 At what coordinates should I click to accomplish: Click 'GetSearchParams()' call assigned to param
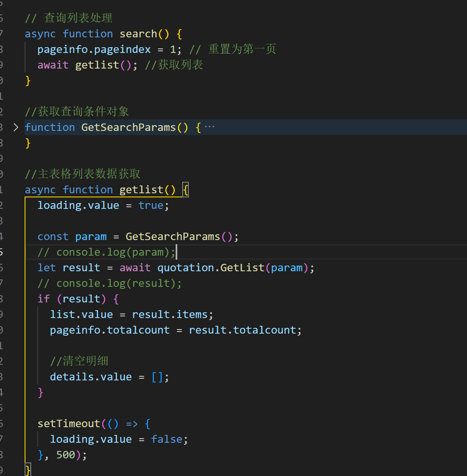click(179, 236)
